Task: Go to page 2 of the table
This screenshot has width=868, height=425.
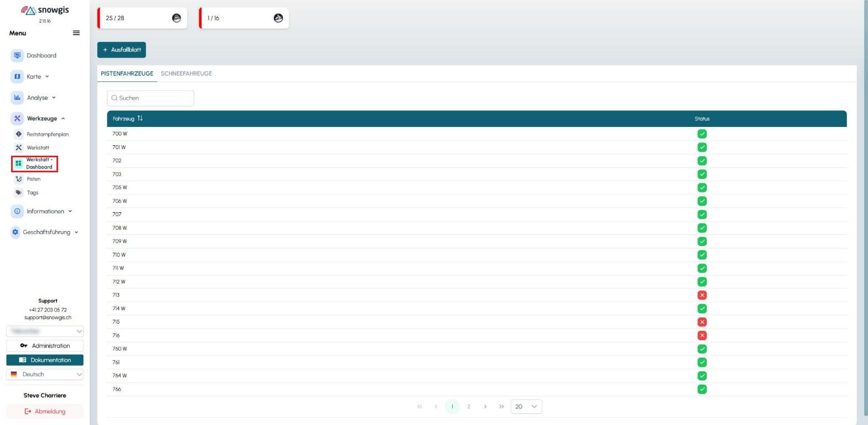Action: click(468, 407)
